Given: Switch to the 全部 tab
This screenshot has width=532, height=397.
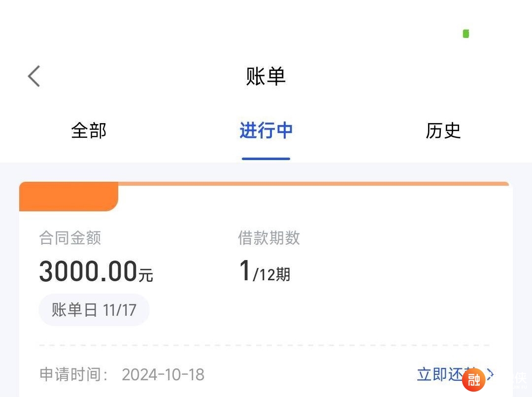Looking at the screenshot, I should pos(89,131).
